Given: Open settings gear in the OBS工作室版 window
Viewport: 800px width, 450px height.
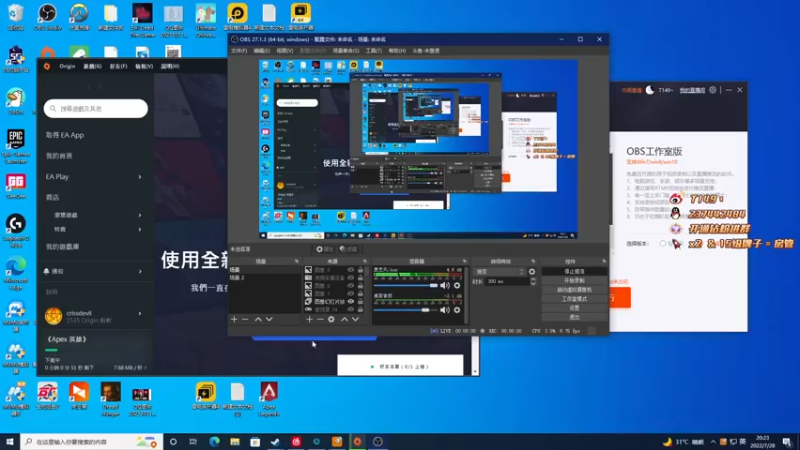Looking at the screenshot, I should point(713,90).
